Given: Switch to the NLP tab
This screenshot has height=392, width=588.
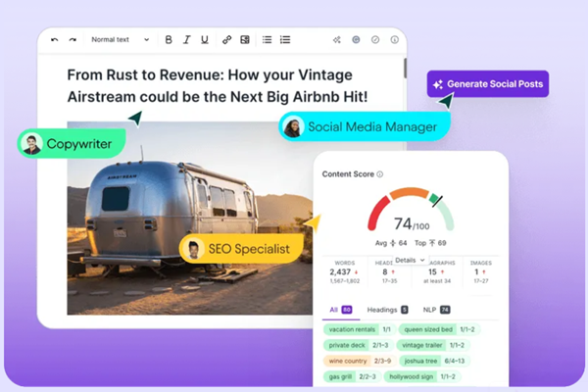Looking at the screenshot, I should pyautogui.click(x=436, y=310).
